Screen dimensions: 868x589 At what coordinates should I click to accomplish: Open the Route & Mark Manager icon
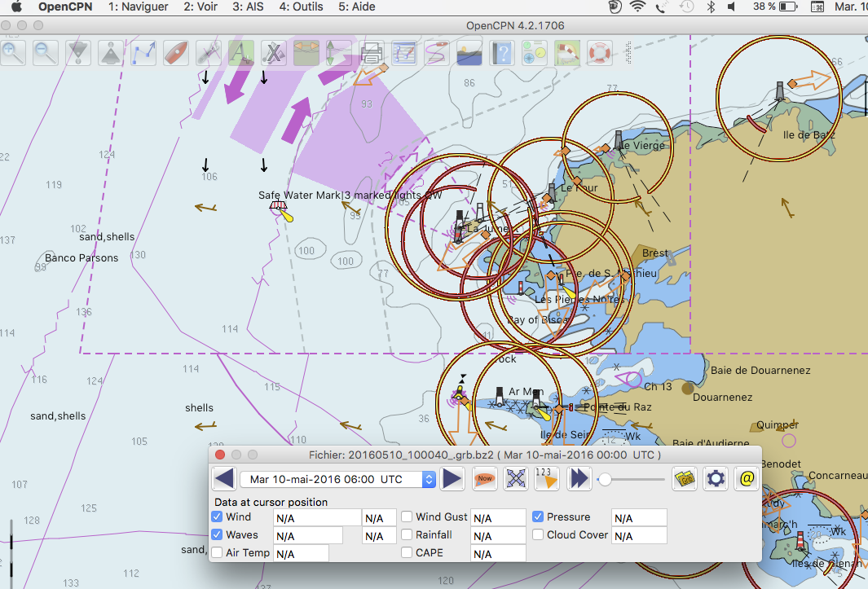pos(404,53)
